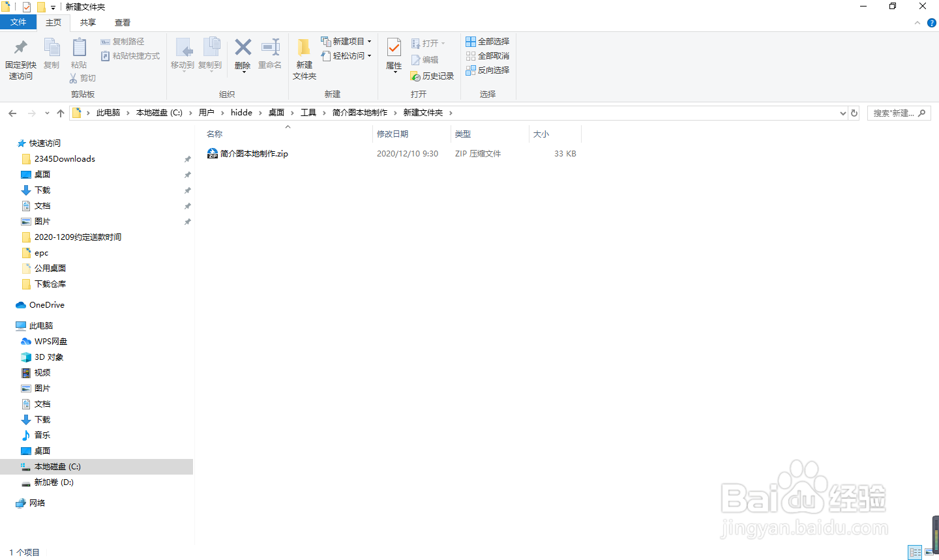Select the 简介图本地制作.zip file
Screen dimensions: 939x560
point(254,153)
